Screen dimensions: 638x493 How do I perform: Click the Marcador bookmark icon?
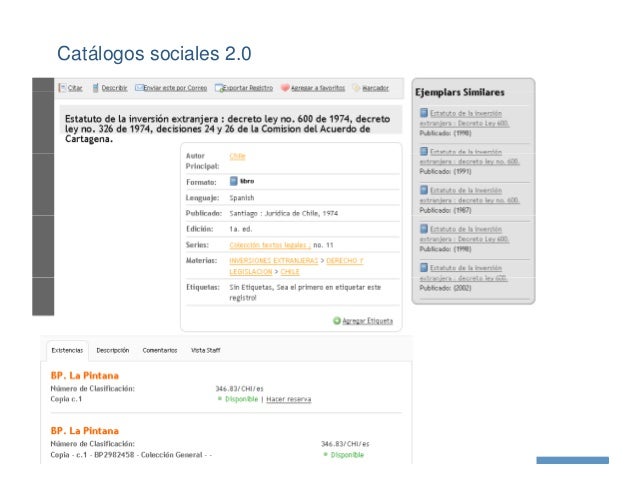coord(355,87)
